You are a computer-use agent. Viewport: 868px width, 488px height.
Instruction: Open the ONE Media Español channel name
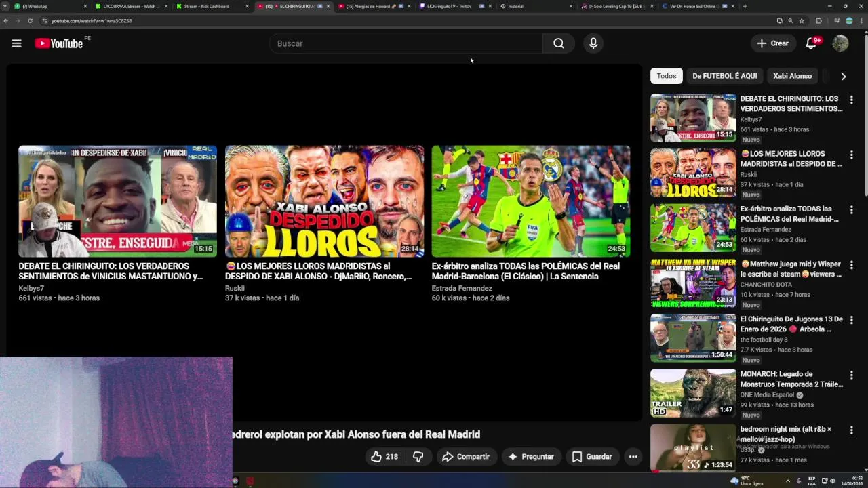click(x=767, y=394)
